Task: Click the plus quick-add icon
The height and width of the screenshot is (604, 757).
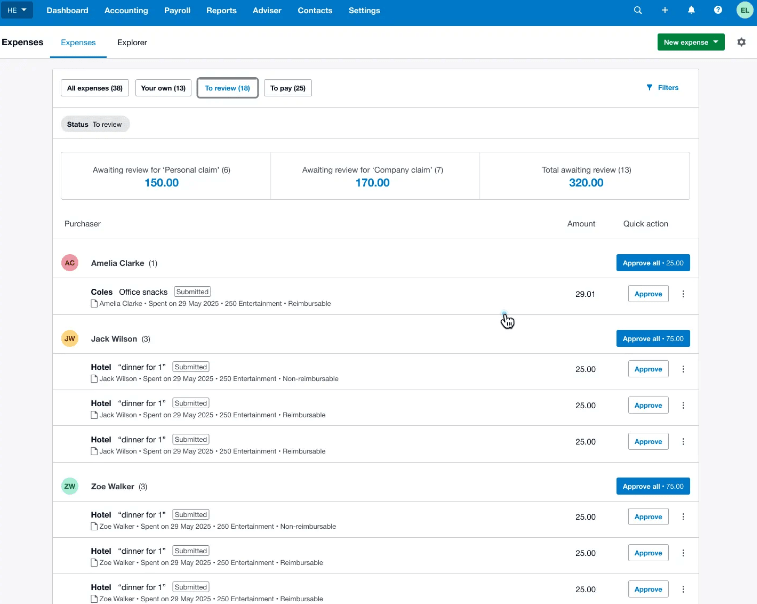Action: [x=665, y=10]
